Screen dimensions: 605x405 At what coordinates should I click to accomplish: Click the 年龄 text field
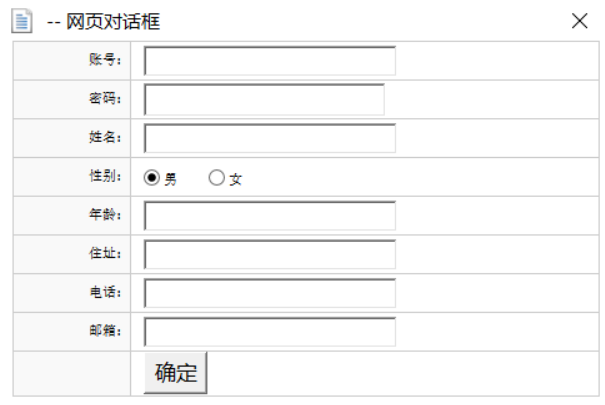pyautogui.click(x=270, y=216)
